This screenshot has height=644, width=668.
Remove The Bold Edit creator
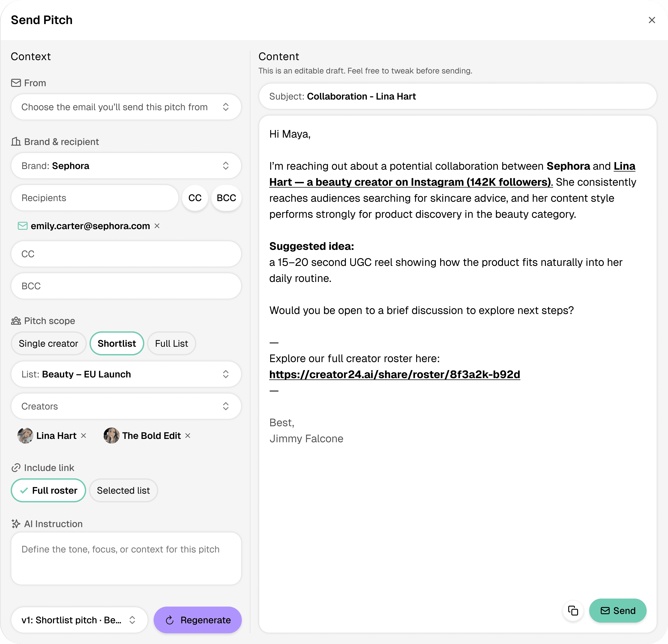coord(188,436)
